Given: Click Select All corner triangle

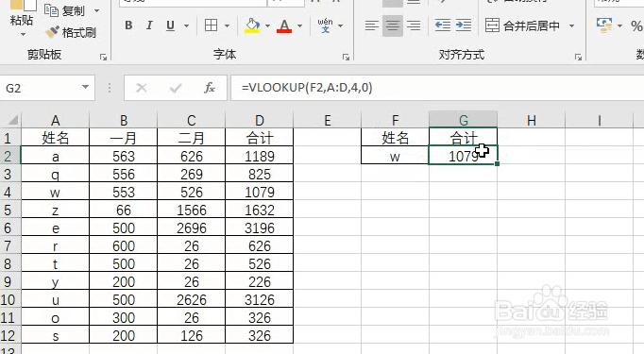Looking at the screenshot, I should click(x=12, y=120).
